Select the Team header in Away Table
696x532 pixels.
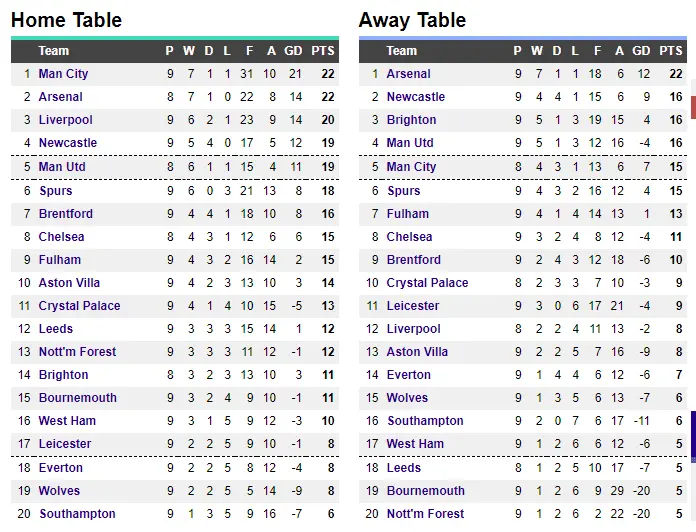pyautogui.click(x=402, y=51)
